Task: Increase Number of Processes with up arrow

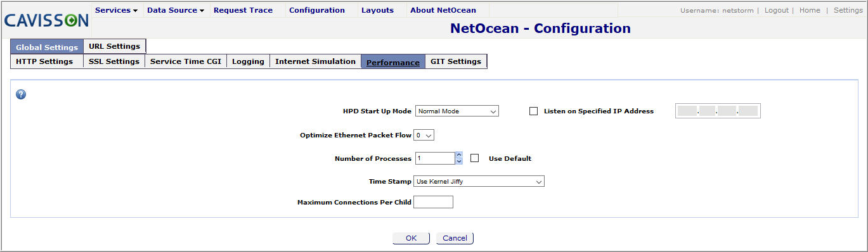Action: tap(459, 155)
